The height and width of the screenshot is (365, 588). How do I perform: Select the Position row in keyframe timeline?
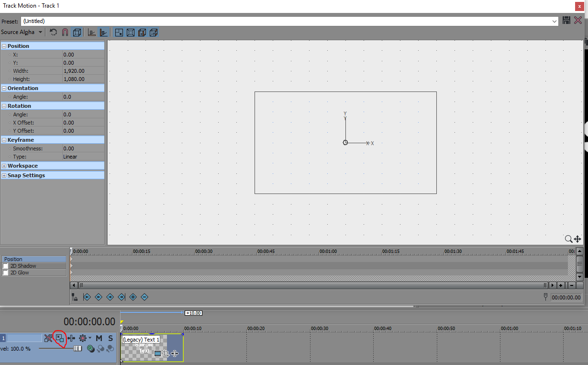coord(33,259)
